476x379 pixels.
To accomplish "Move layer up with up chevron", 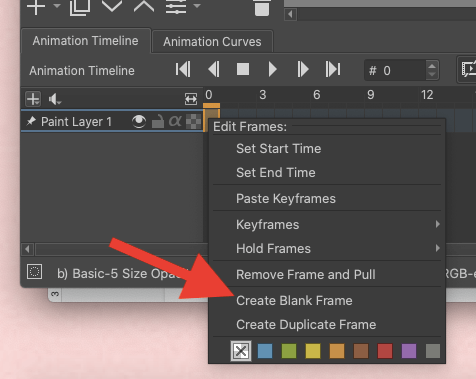I will tap(144, 6).
